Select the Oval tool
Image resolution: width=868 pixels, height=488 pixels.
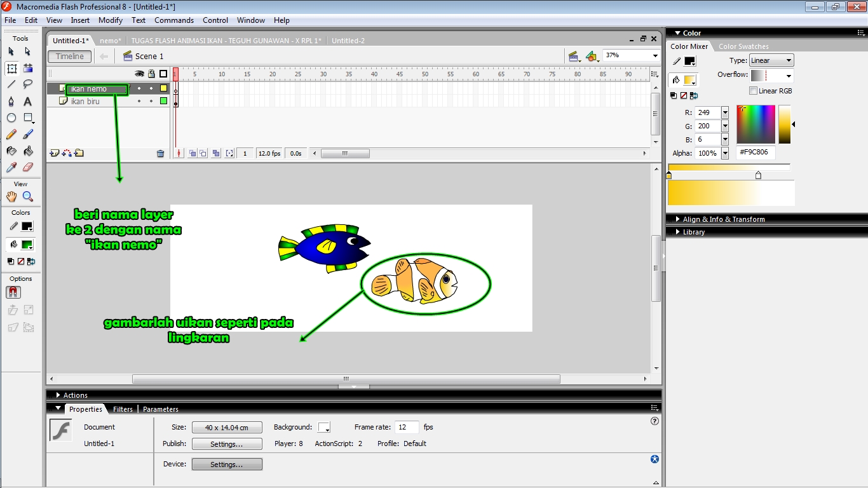11,118
